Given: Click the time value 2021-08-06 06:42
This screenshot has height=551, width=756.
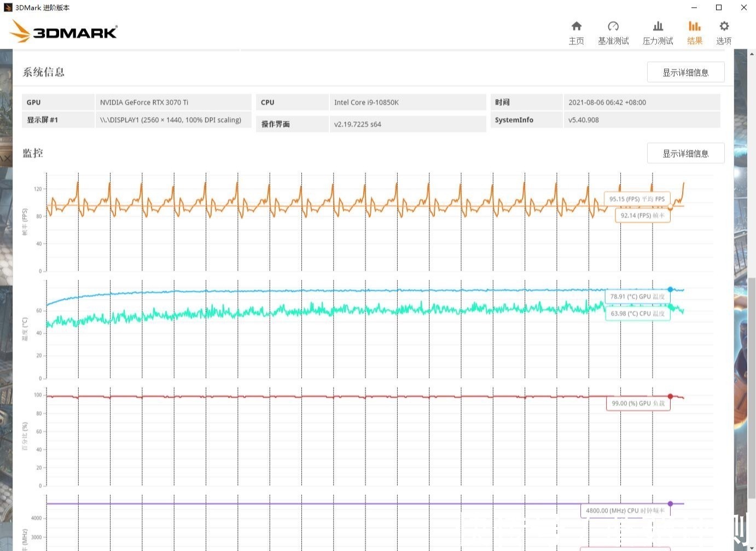Looking at the screenshot, I should pos(607,102).
